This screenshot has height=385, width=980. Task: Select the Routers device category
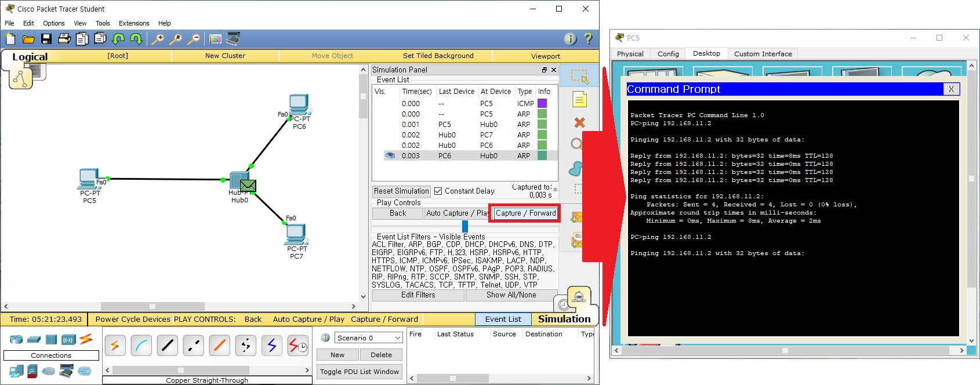click(x=16, y=339)
